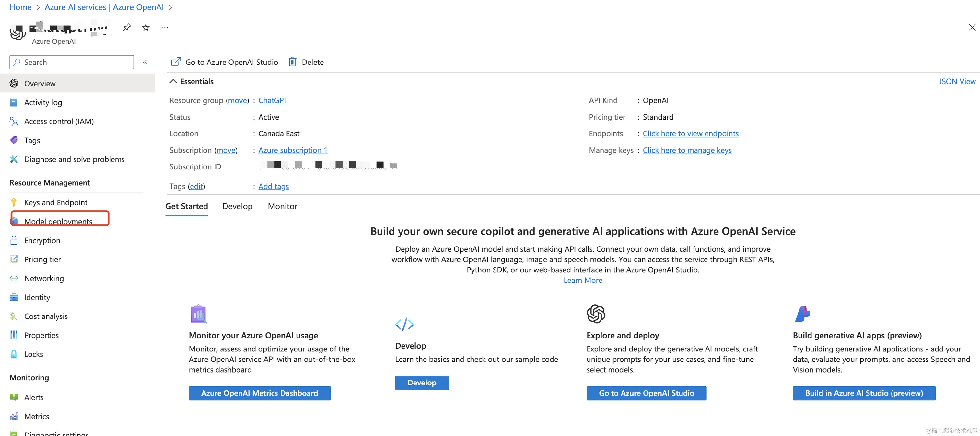This screenshot has width=980, height=436.
Task: Open the Cost analysis page
Action: coord(46,316)
